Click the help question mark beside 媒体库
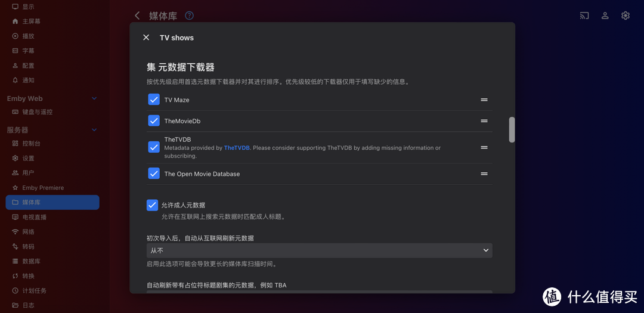Image resolution: width=644 pixels, height=313 pixels. click(189, 16)
